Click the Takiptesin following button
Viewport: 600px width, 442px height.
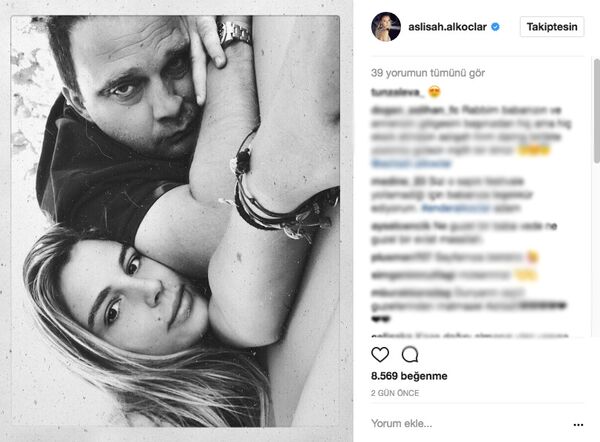(552, 27)
